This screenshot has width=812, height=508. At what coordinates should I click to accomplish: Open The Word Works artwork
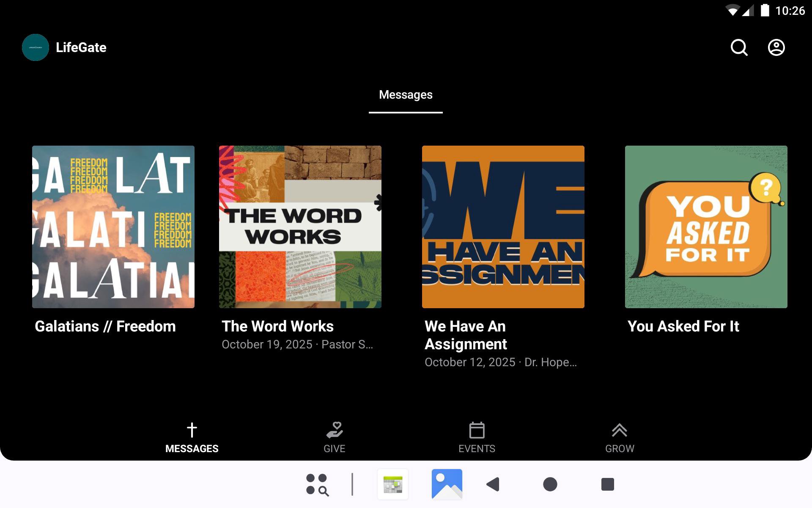300,227
